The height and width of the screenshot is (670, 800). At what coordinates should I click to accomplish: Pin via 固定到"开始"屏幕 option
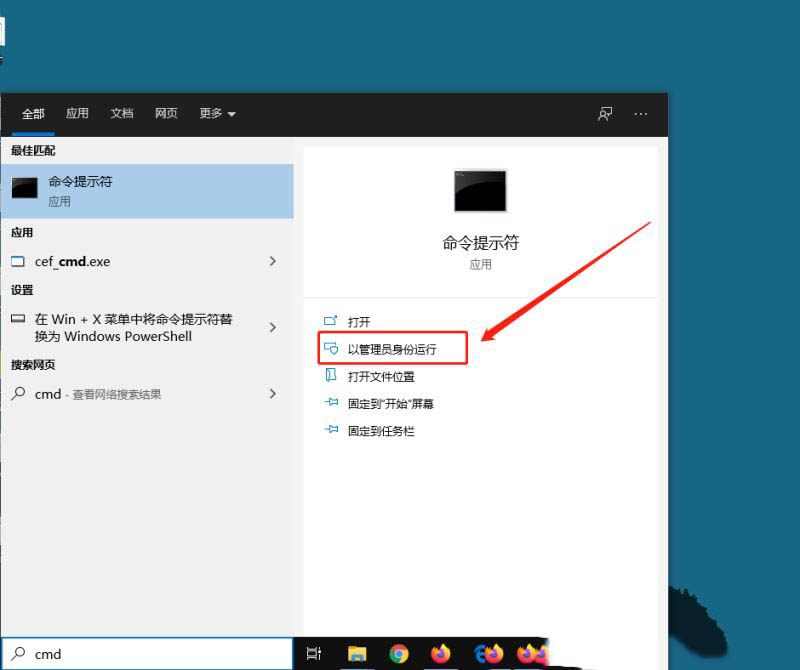tap(391, 404)
